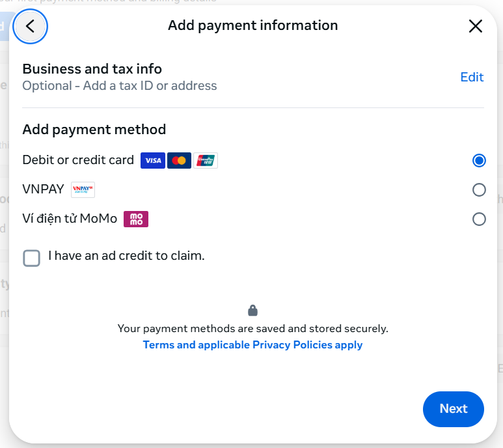Check the ad credit to claim checkbox

pyautogui.click(x=31, y=258)
